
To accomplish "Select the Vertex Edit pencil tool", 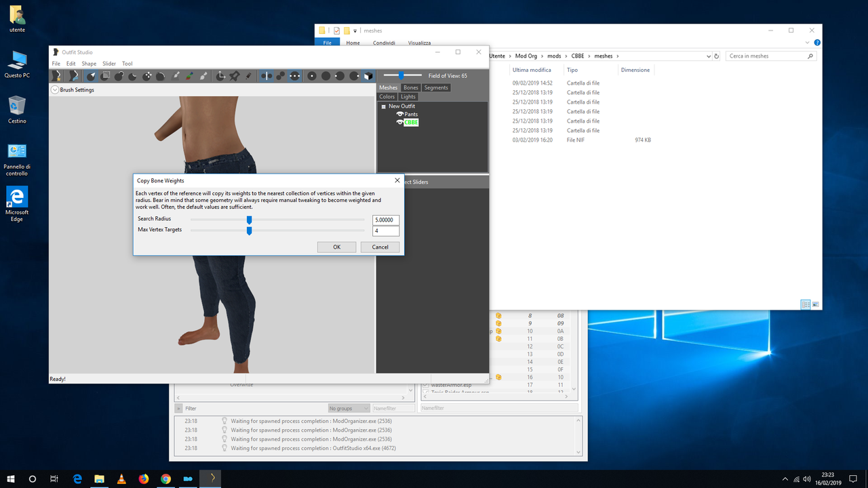I will tap(248, 76).
